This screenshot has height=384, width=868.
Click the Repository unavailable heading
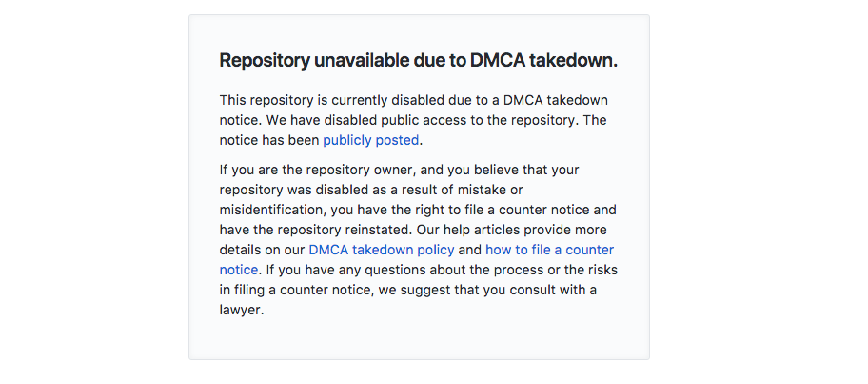point(418,61)
